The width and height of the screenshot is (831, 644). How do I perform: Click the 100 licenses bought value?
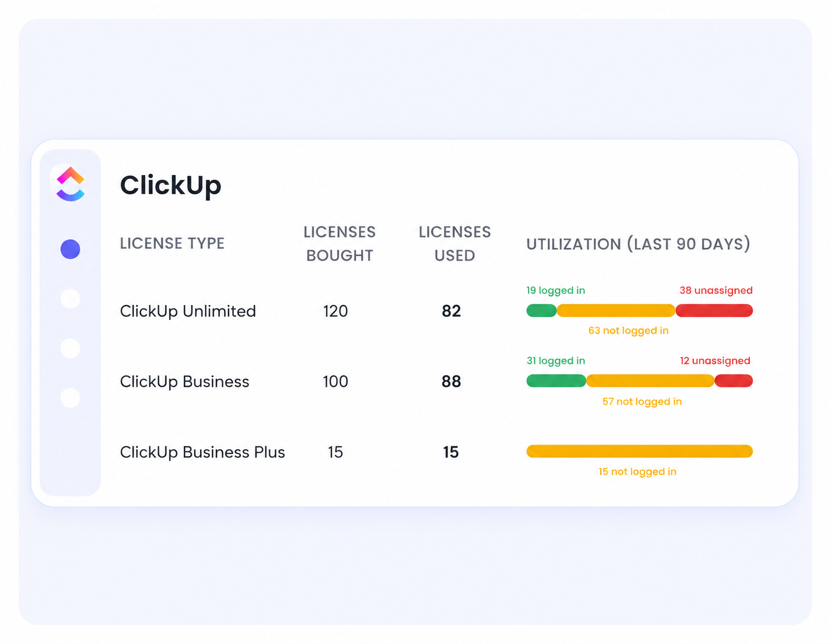tap(335, 381)
